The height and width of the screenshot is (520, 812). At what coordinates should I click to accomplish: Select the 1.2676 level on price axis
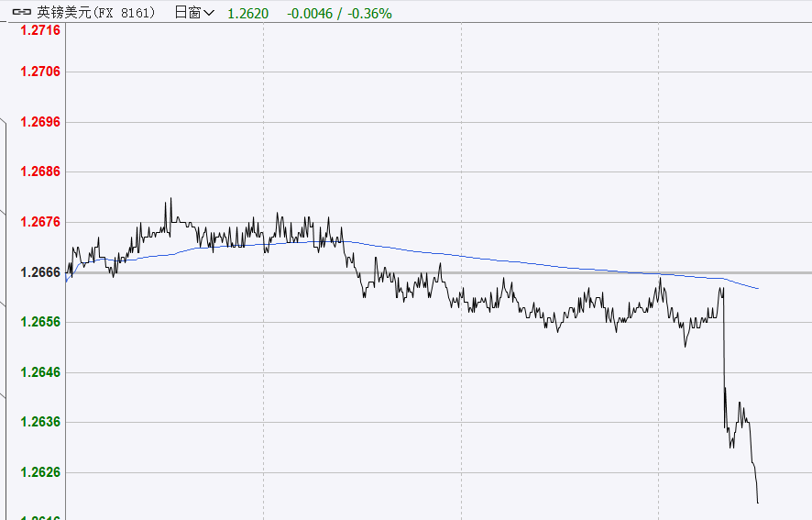tap(40, 222)
